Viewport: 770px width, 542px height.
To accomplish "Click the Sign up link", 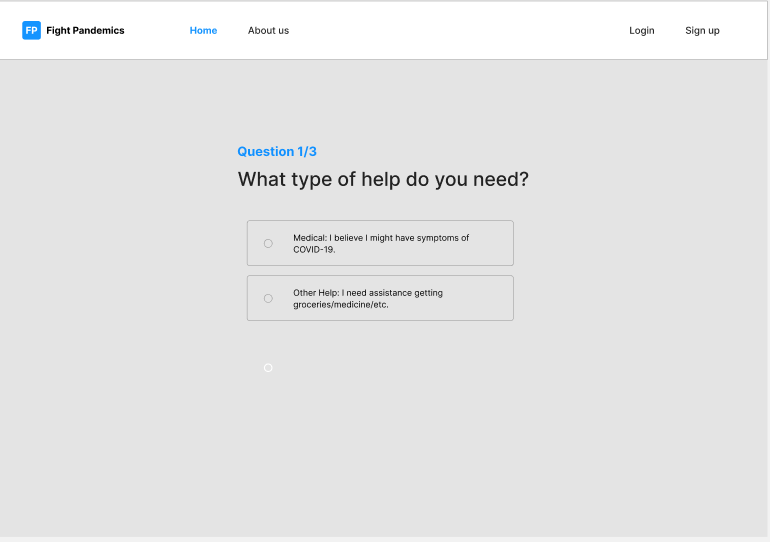I will pos(702,30).
